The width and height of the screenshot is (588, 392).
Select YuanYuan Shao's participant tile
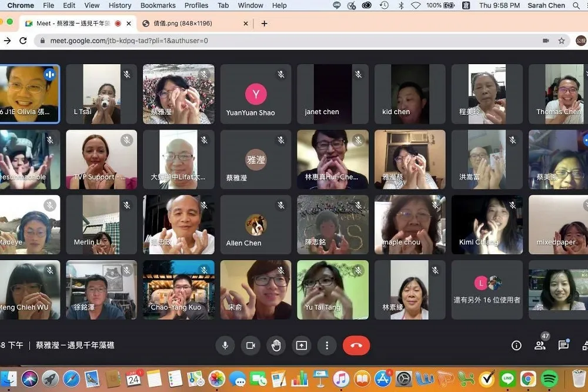256,94
